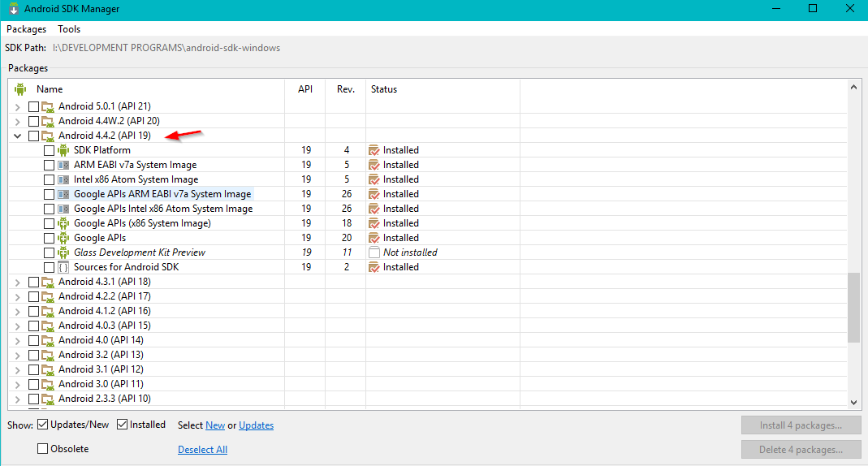Screen dimensions: 868x466
Task: Click installed status icon for Google APIs row
Action: pyautogui.click(x=374, y=238)
